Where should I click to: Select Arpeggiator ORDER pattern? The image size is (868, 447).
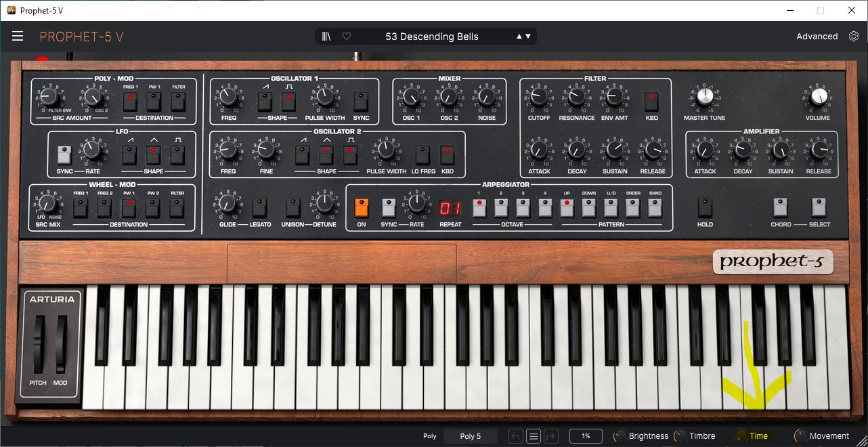coord(632,207)
